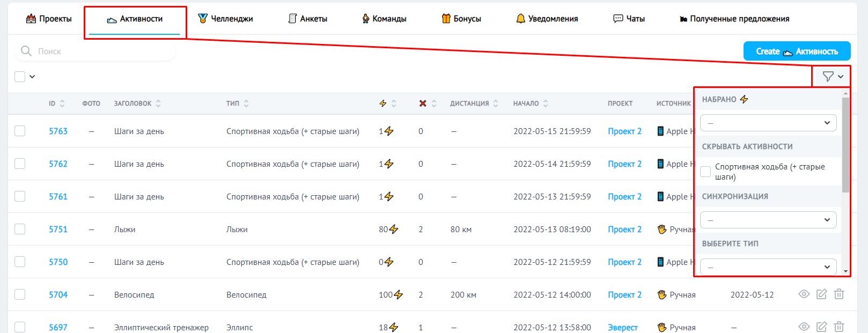868x333 pixels.
Task: Click the search magnifier icon
Action: pos(26,51)
